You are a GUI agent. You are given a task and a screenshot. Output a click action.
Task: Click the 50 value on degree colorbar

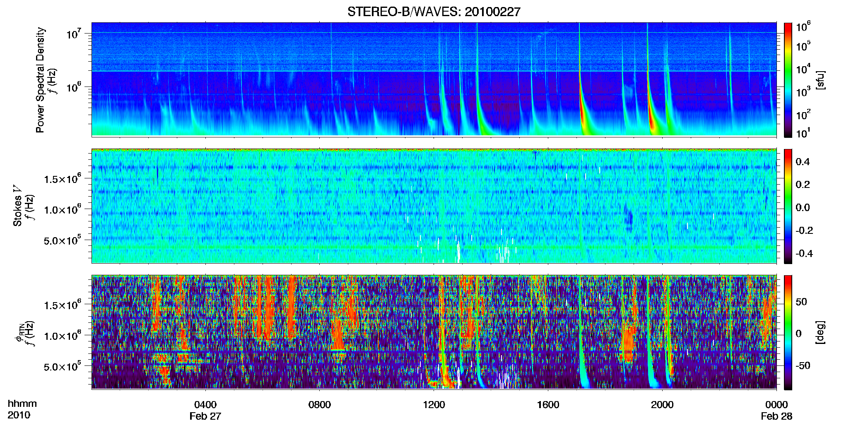coord(801,302)
